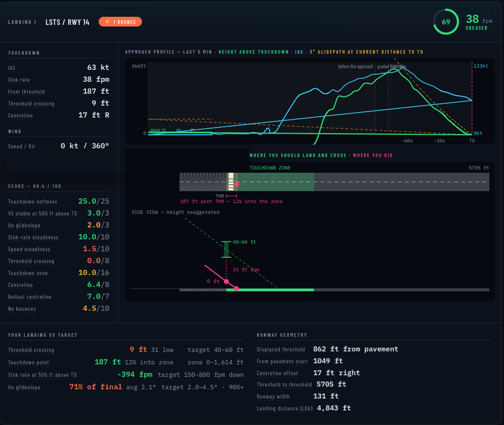
Task: Click the 'Rollout centreline' score label
Action: (x=30, y=297)
